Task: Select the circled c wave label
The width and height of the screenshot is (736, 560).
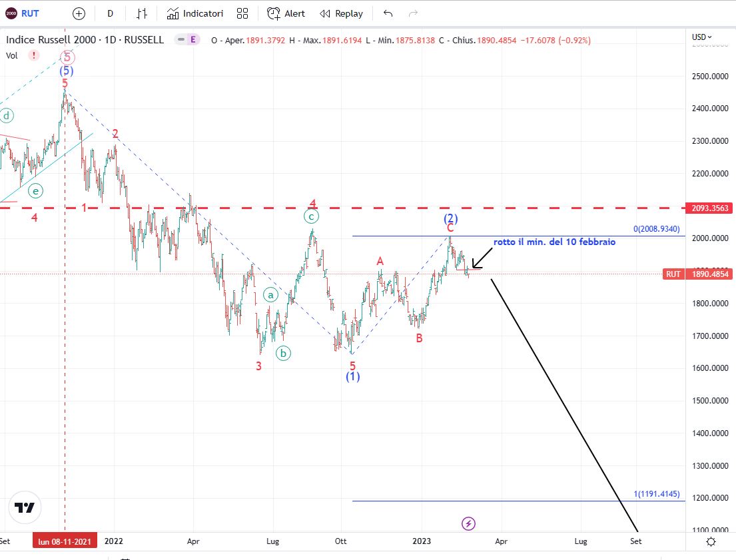Action: tap(311, 216)
